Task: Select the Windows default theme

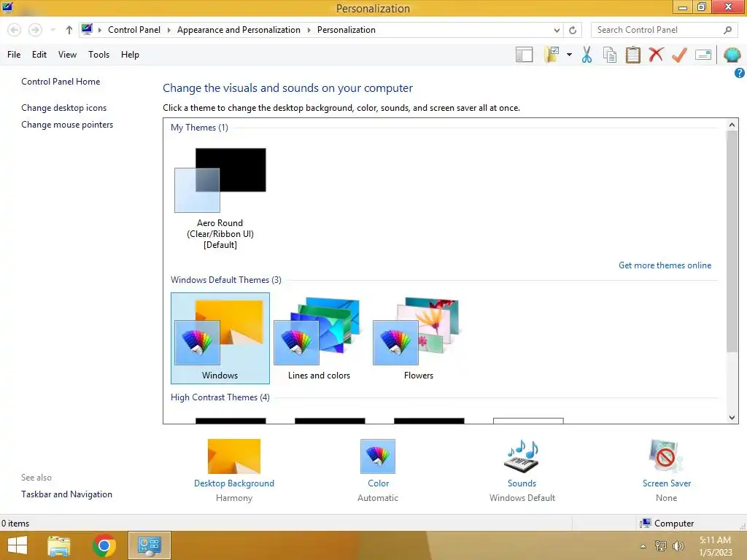Action: 220,338
